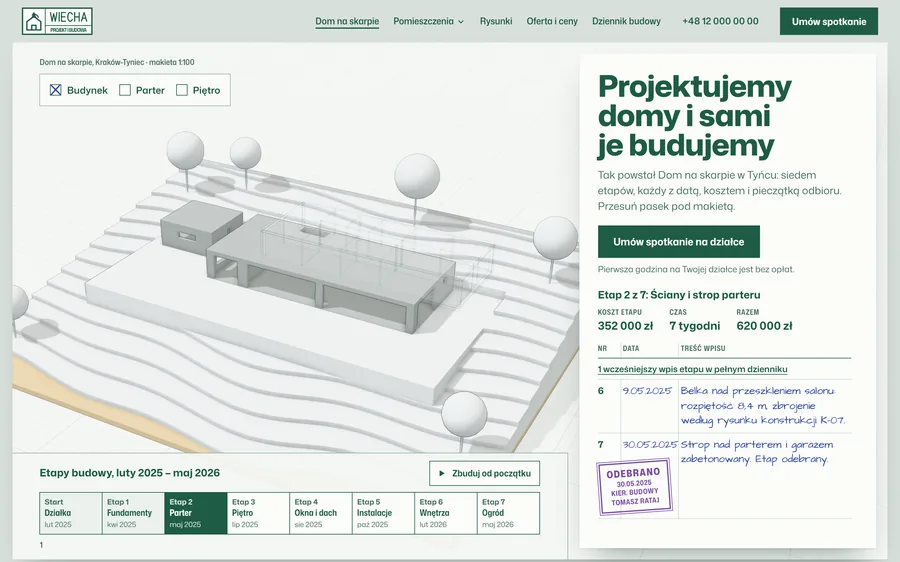The width and height of the screenshot is (900, 562).
Task: Enable the Parter checkbox
Action: pyautogui.click(x=125, y=90)
